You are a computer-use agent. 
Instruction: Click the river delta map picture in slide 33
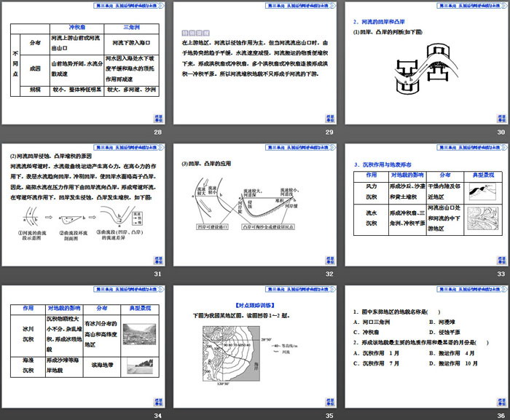tap(483, 219)
